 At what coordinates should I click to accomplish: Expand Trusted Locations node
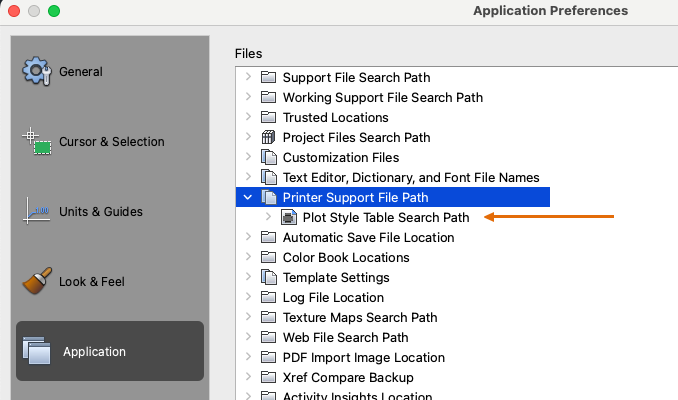248,117
